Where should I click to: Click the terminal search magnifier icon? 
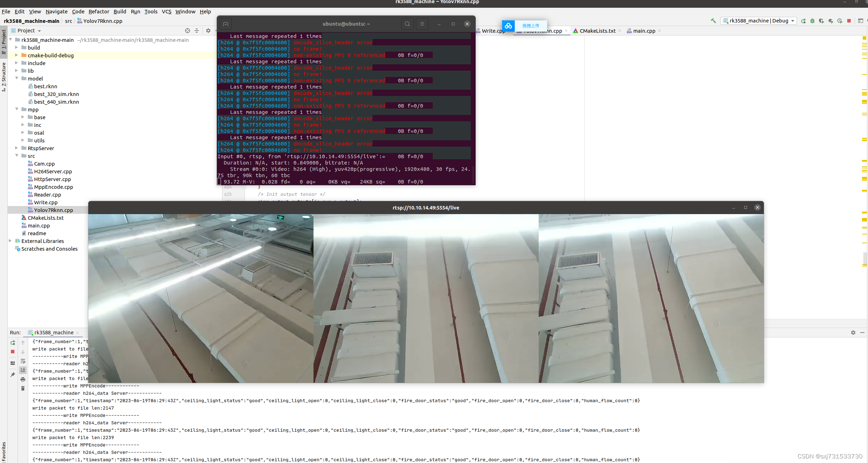pos(407,24)
